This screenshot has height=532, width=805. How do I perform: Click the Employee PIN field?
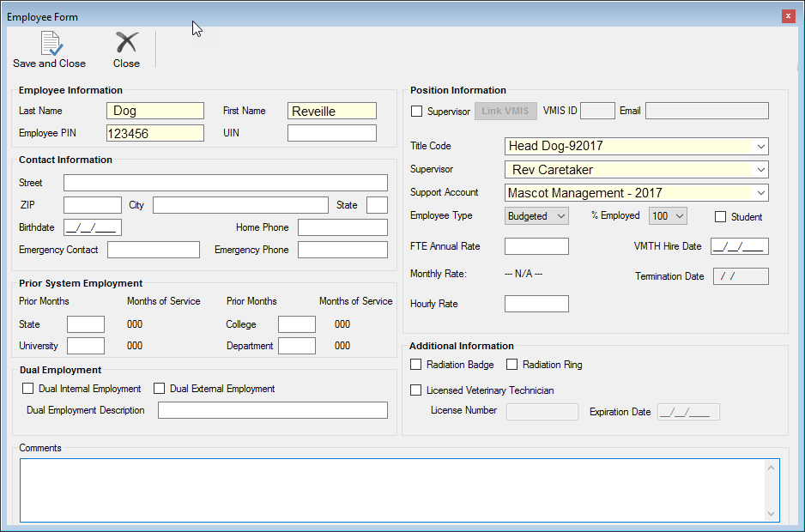(x=155, y=133)
